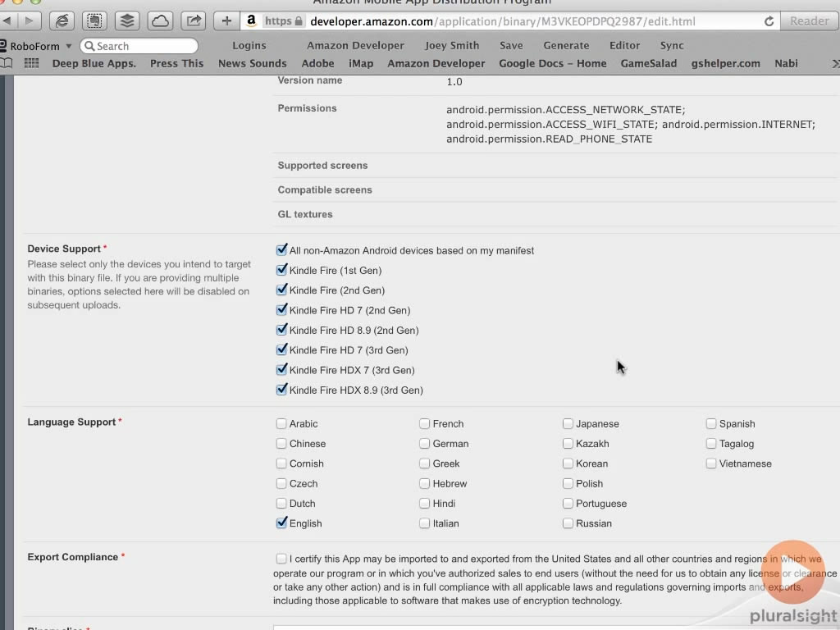Check the Greek language box
This screenshot has width=840, height=630.
point(424,463)
